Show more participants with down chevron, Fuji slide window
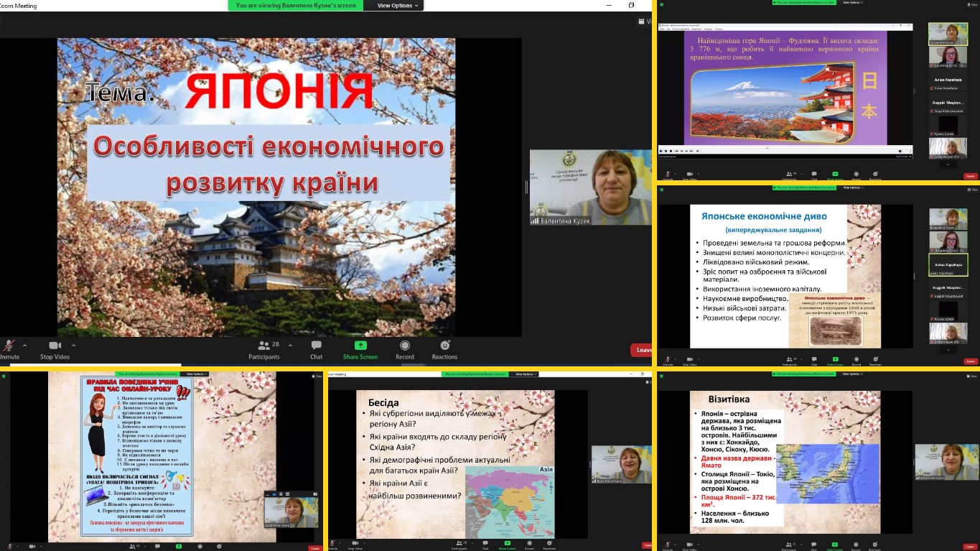The width and height of the screenshot is (980, 551). 948,165
